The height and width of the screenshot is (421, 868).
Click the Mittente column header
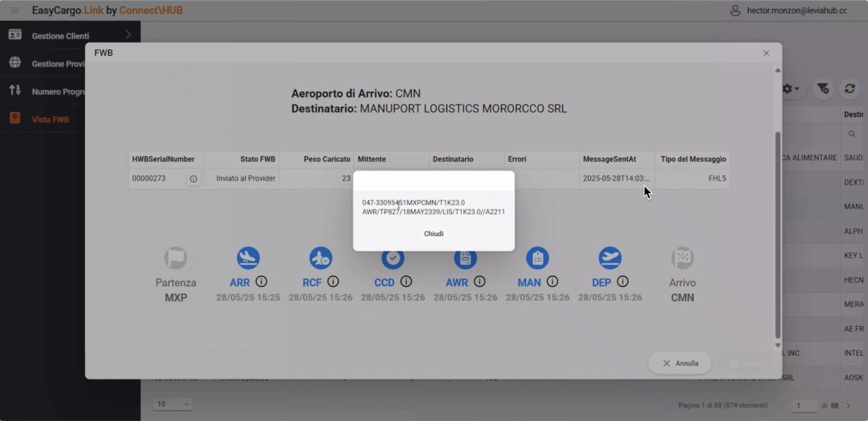coord(392,159)
